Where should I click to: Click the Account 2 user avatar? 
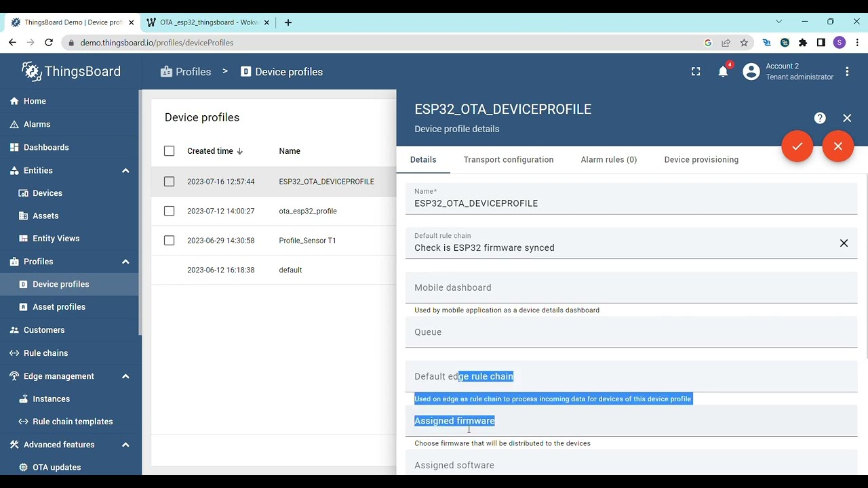[751, 71]
